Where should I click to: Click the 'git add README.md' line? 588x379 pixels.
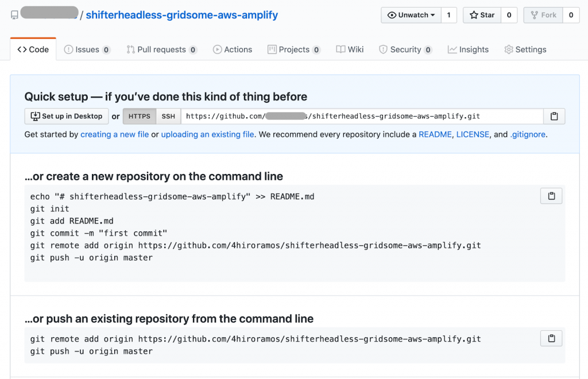(72, 221)
